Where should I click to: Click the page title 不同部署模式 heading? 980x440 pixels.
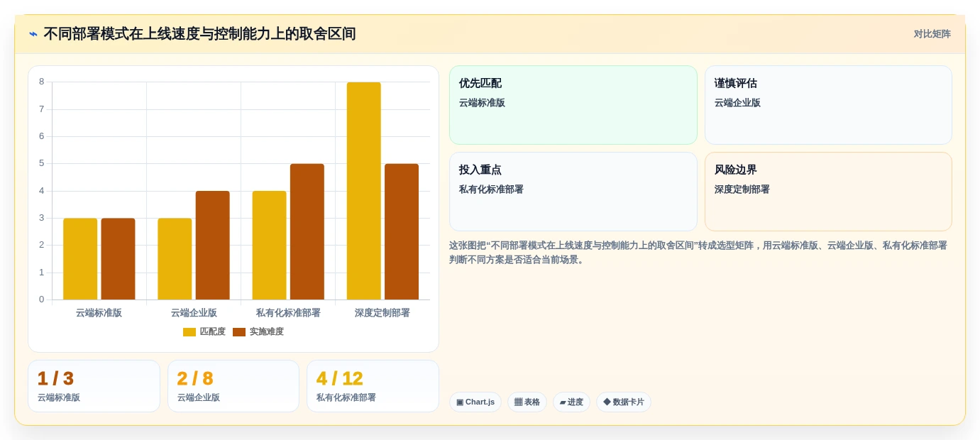[199, 34]
